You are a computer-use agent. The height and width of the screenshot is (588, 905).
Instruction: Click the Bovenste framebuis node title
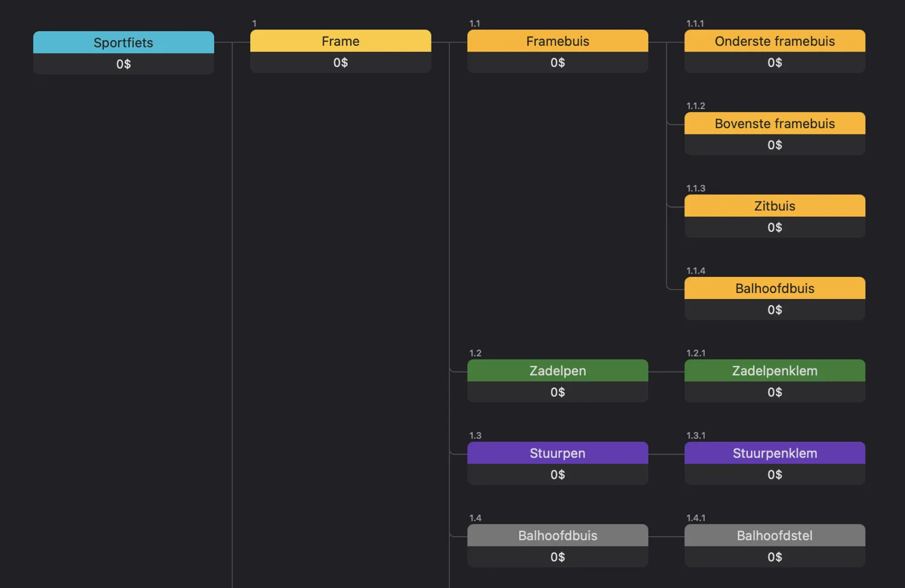(775, 124)
